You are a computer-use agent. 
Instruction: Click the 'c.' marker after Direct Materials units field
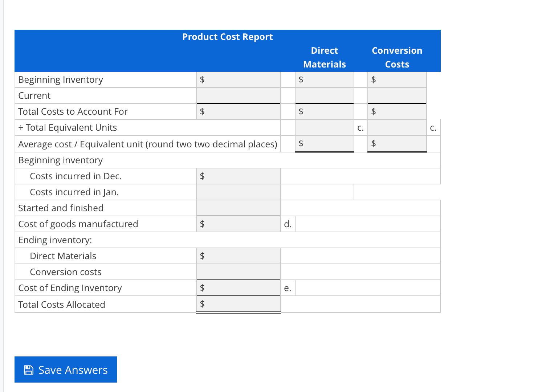tap(360, 128)
